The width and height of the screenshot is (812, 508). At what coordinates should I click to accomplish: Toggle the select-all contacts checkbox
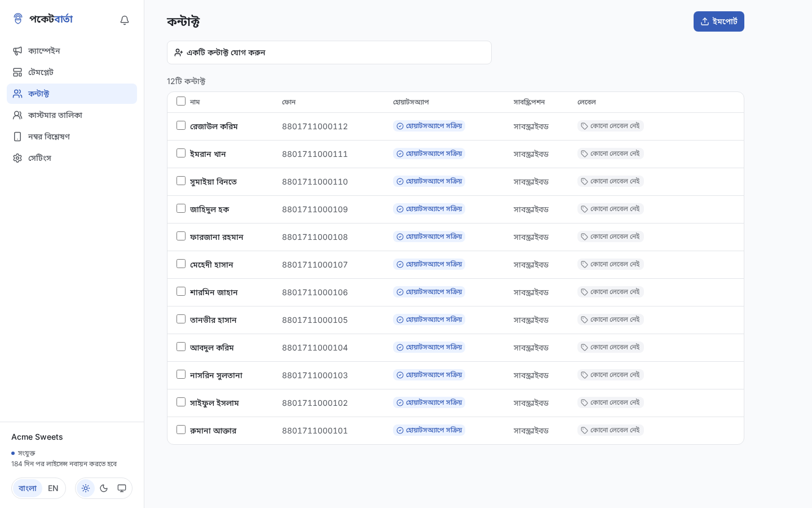tap(181, 101)
